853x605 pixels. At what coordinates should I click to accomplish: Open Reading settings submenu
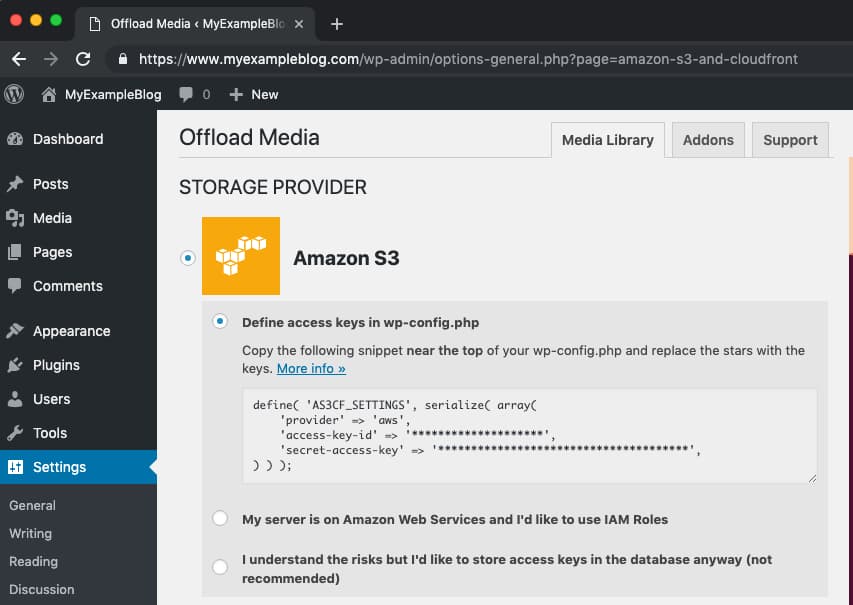33,561
